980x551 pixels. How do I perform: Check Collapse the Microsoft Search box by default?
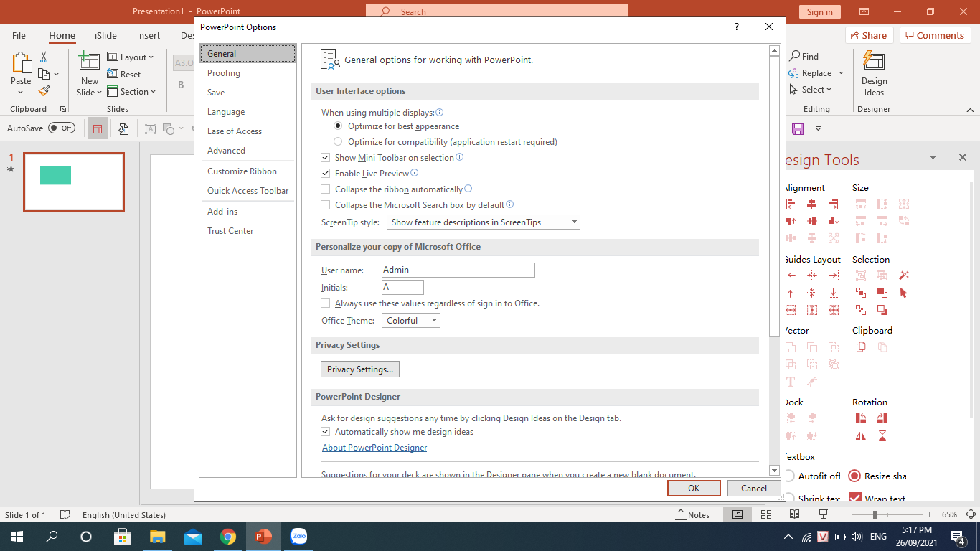(326, 205)
